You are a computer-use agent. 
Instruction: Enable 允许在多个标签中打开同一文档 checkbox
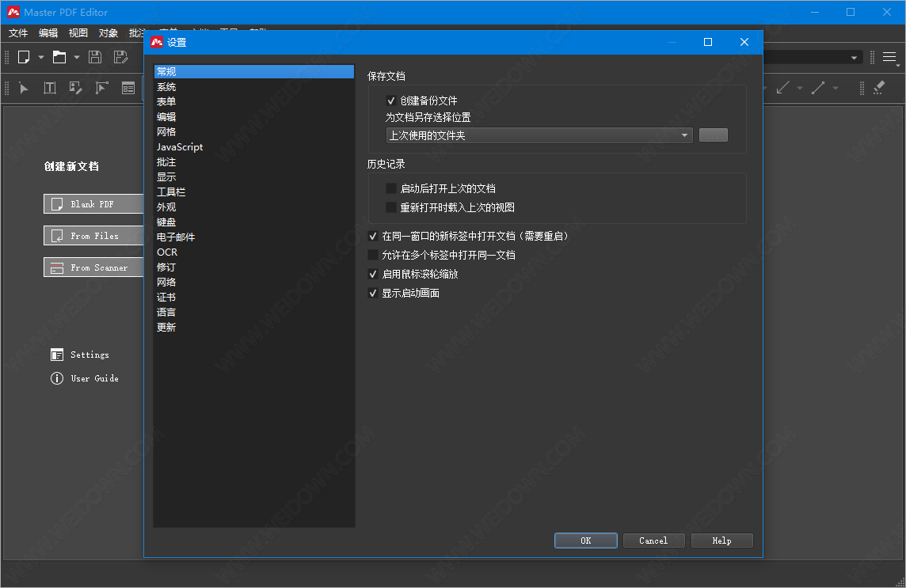373,255
